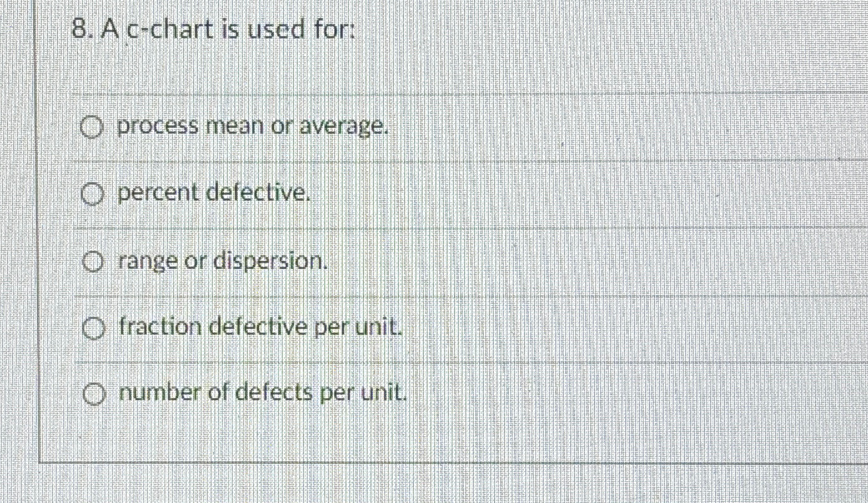The height and width of the screenshot is (503, 868).
Task: Click the text 'range or dispersion.'
Action: 223,261
